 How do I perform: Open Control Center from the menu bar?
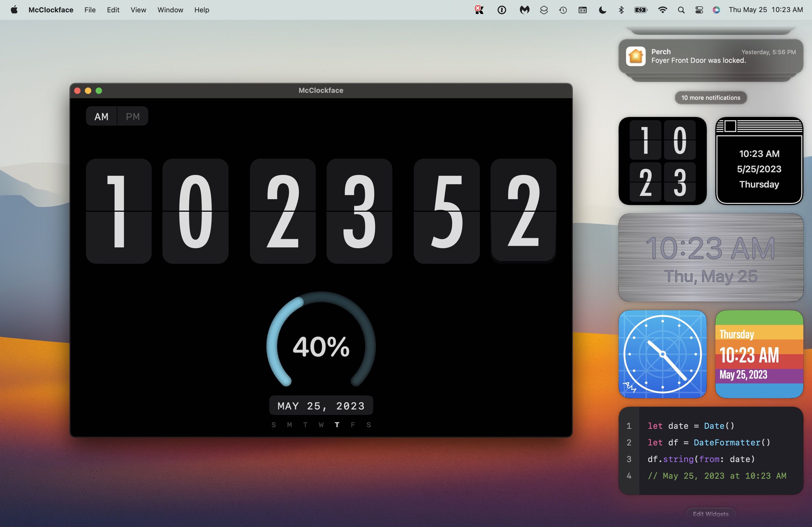coord(699,10)
